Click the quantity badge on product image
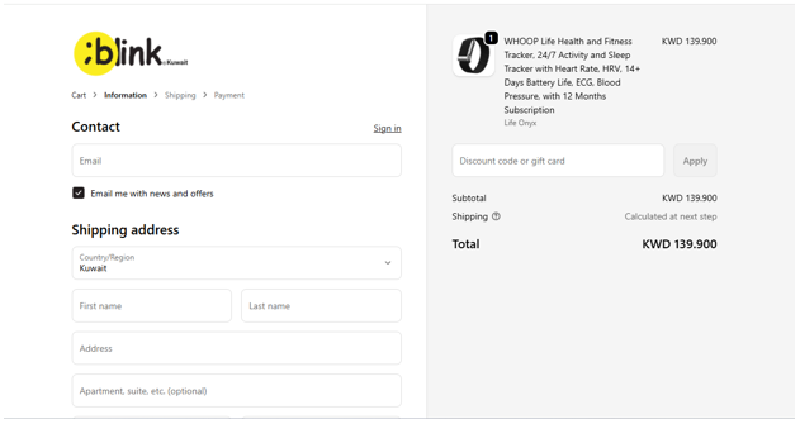Image resolution: width=800 pixels, height=424 pixels. click(491, 38)
